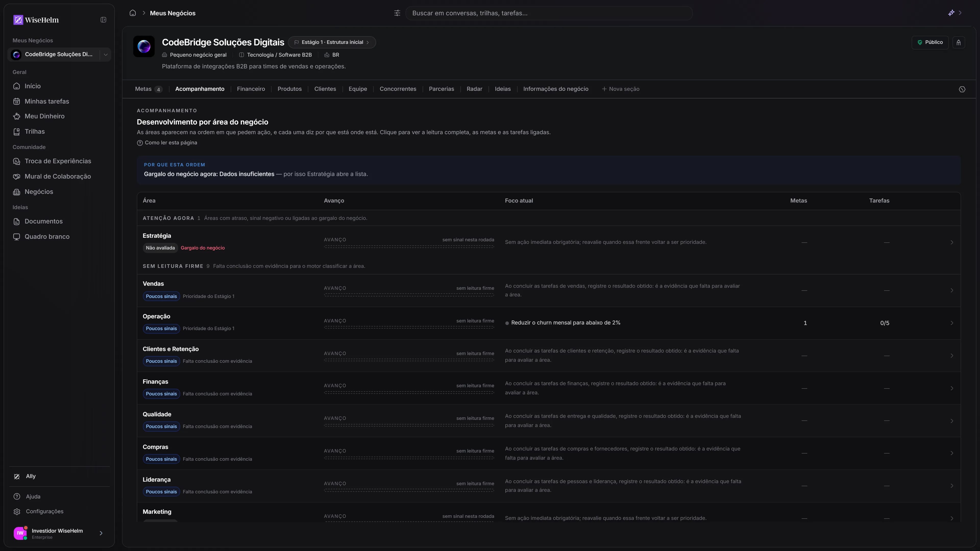The width and height of the screenshot is (980, 551).
Task: Collapse the sidebar panel icon
Action: click(103, 20)
